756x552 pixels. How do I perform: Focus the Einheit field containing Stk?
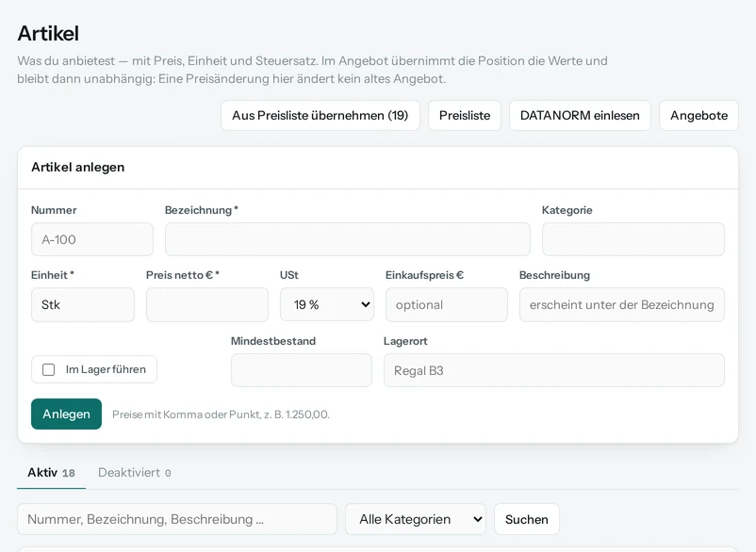click(x=83, y=304)
